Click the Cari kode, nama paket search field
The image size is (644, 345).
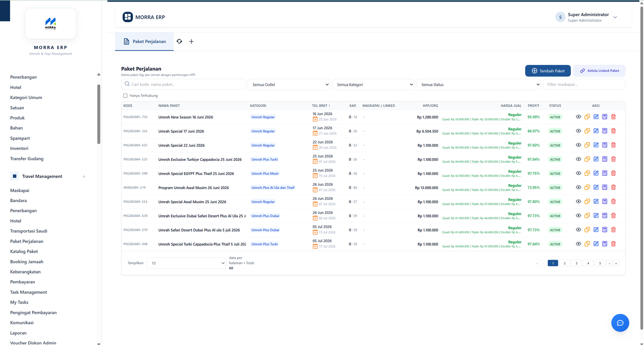pos(184,84)
